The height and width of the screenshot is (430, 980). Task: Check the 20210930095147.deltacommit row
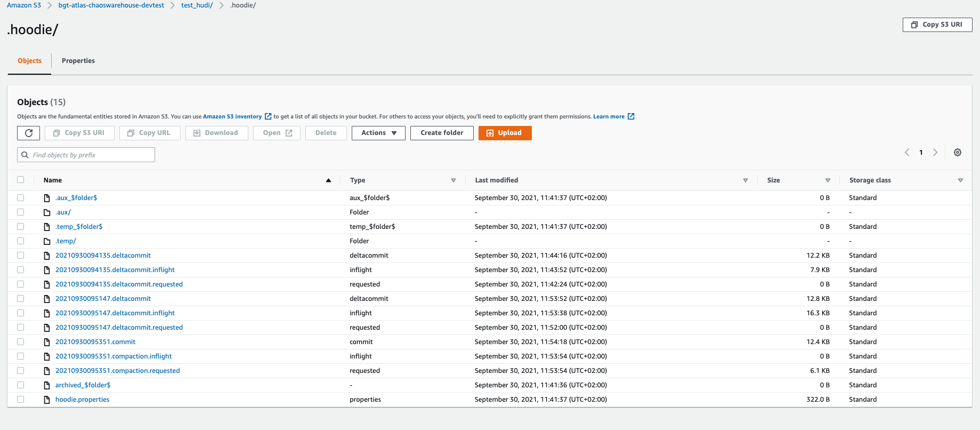click(x=21, y=298)
